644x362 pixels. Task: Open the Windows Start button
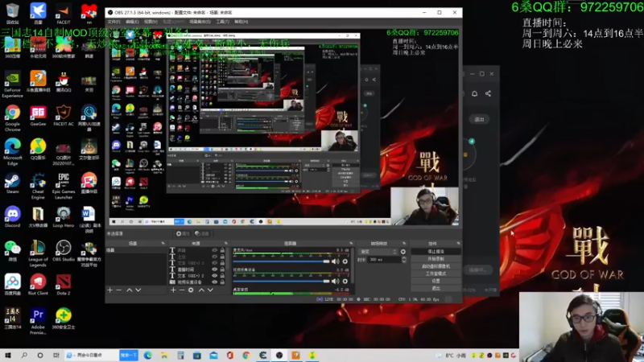click(8, 355)
